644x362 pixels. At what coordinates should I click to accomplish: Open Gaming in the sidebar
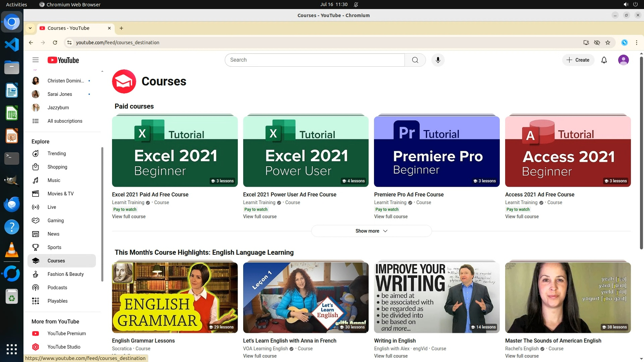tap(55, 221)
